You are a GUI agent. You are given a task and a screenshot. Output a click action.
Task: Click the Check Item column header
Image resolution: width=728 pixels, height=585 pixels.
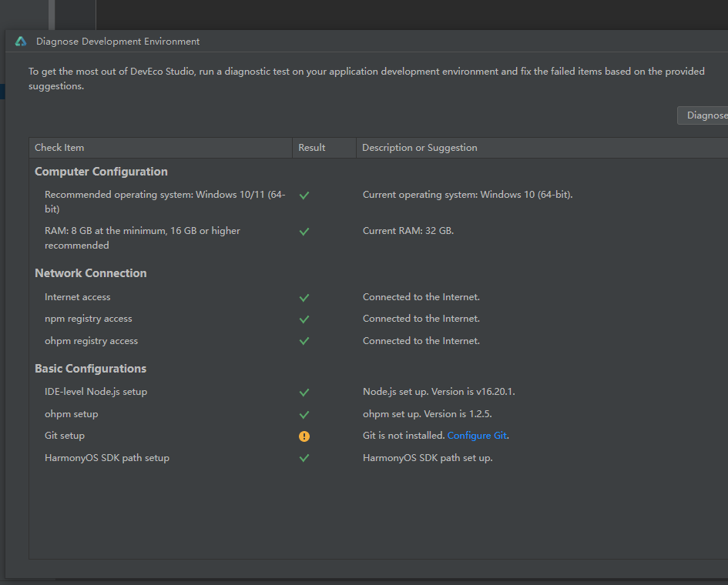click(x=161, y=148)
